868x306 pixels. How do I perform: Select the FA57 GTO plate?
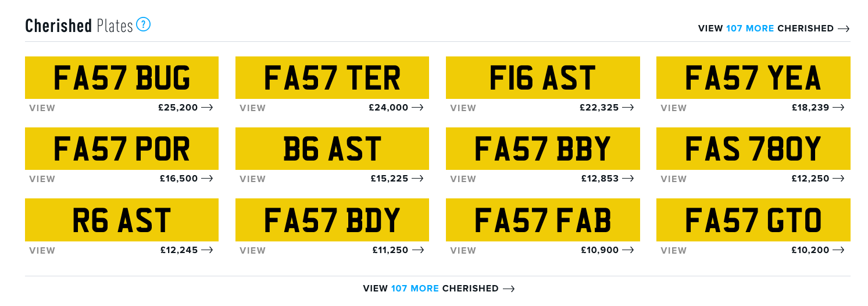tap(753, 220)
